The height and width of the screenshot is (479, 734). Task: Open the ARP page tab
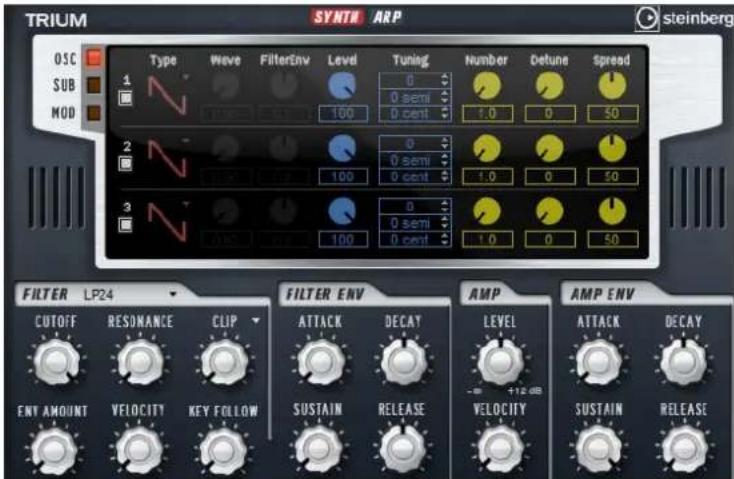387,17
